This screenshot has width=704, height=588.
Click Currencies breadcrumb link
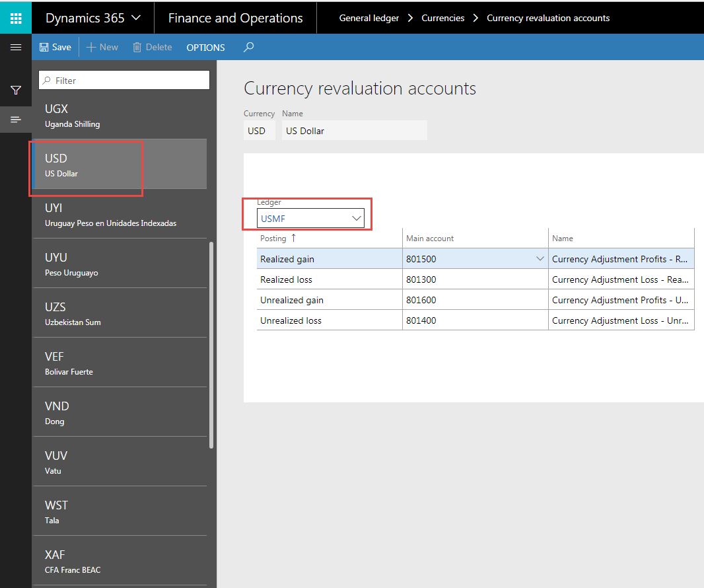tap(442, 18)
